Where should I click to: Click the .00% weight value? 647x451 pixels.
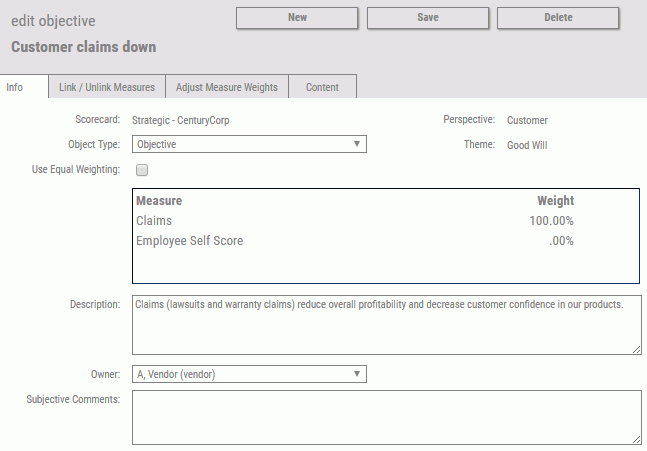[x=561, y=241]
